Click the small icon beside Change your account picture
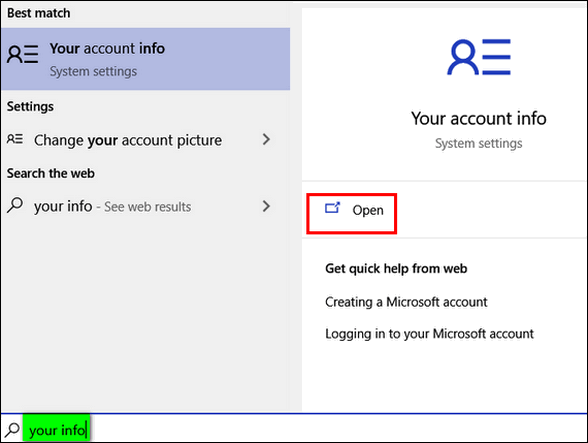The width and height of the screenshot is (588, 443). pyautogui.click(x=15, y=139)
